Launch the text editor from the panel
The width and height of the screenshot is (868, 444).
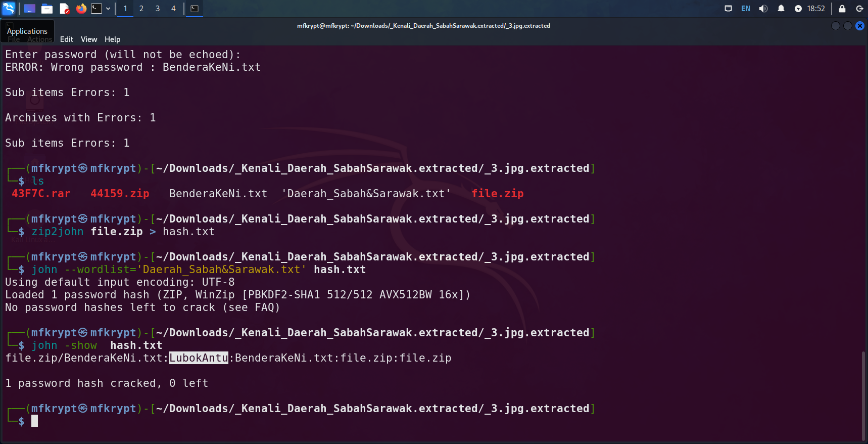pos(64,9)
